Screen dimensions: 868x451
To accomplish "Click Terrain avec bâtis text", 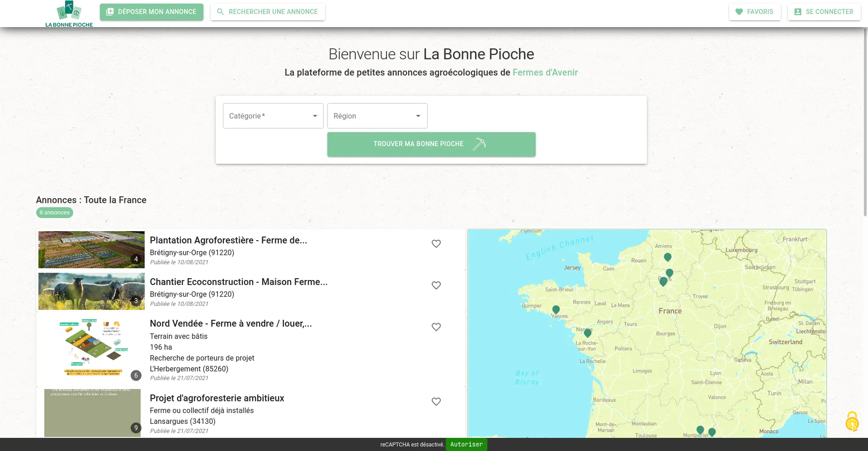I will pos(179,336).
